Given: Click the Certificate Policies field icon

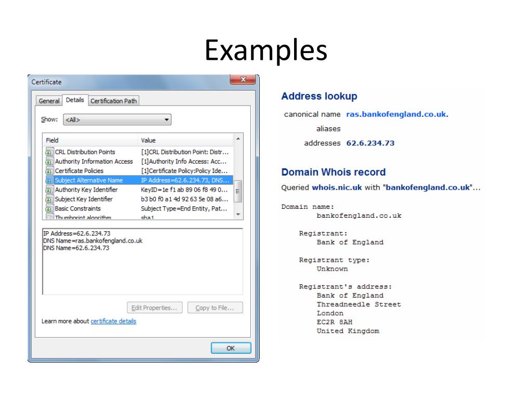Looking at the screenshot, I should coord(49,170).
